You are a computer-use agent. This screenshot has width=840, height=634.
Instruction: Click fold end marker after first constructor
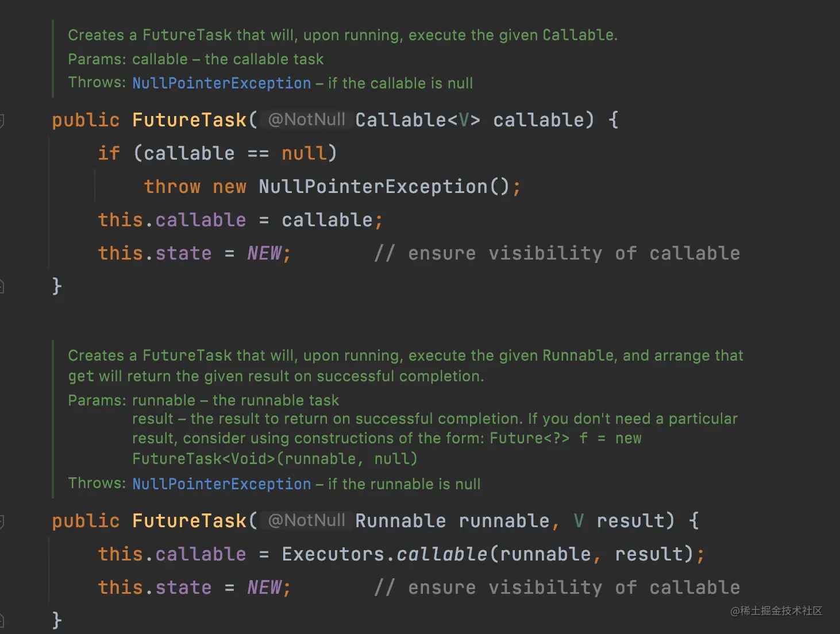click(x=2, y=286)
